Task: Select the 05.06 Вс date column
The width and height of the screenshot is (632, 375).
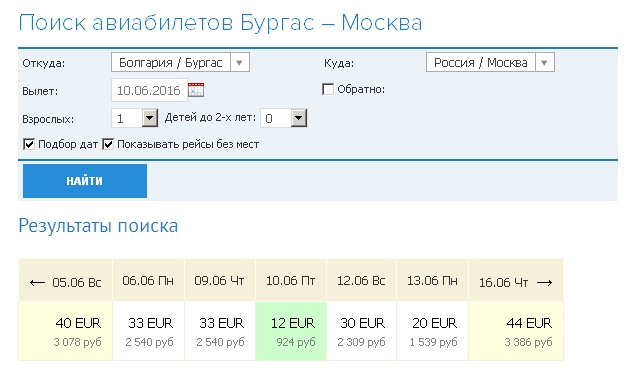Action: (x=65, y=281)
